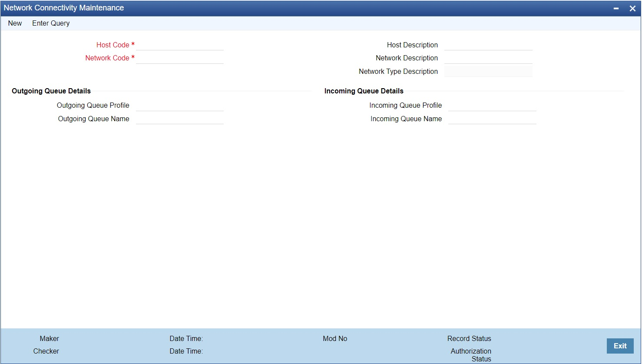Viewport: 642px width, 364px height.
Task: Click the Host Code label
Action: [x=113, y=45]
